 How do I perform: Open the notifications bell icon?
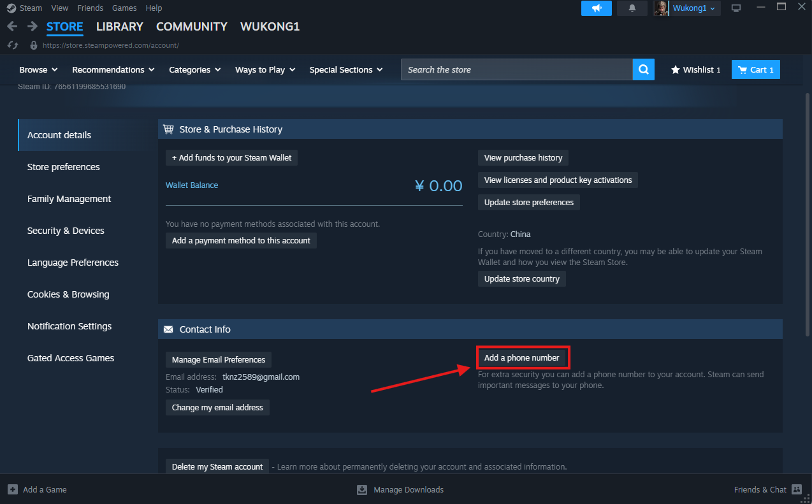tap(632, 8)
